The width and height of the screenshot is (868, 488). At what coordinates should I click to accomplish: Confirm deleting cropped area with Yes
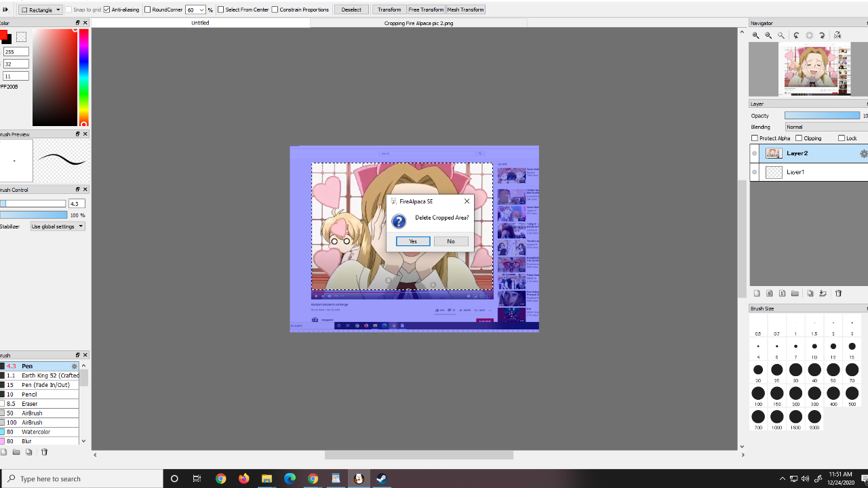(x=413, y=241)
